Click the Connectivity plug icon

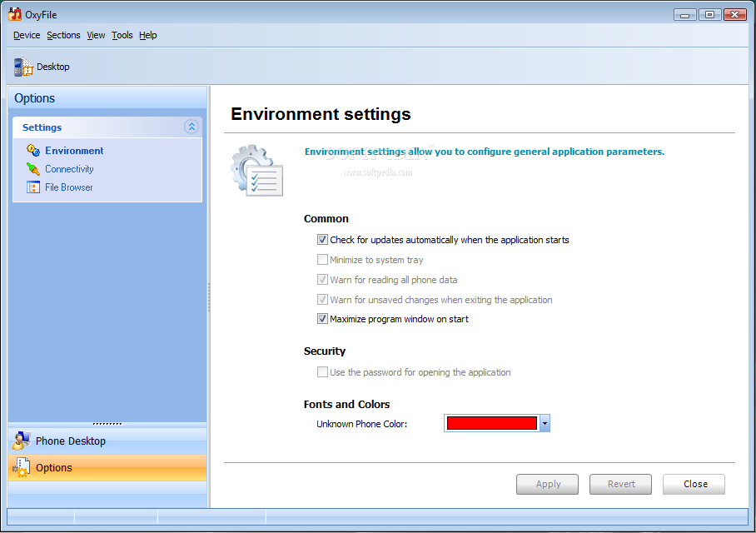coord(32,169)
